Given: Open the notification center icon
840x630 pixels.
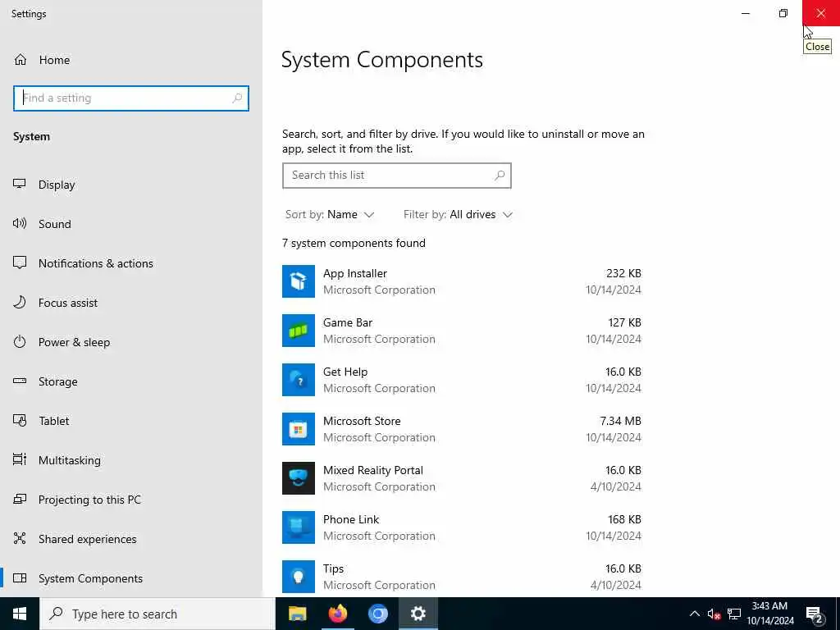Looking at the screenshot, I should pos(814,614).
